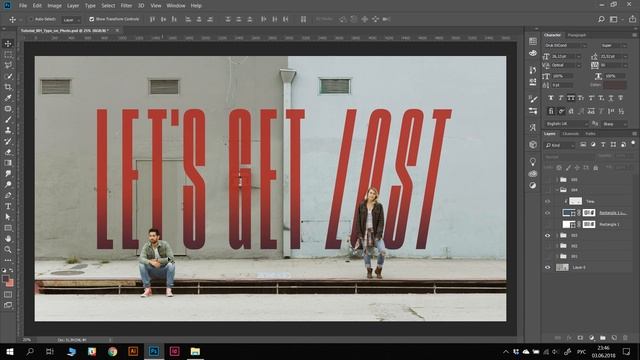Viewport: 640px width, 360px height.
Task: Open the Layer menu
Action: (73, 6)
